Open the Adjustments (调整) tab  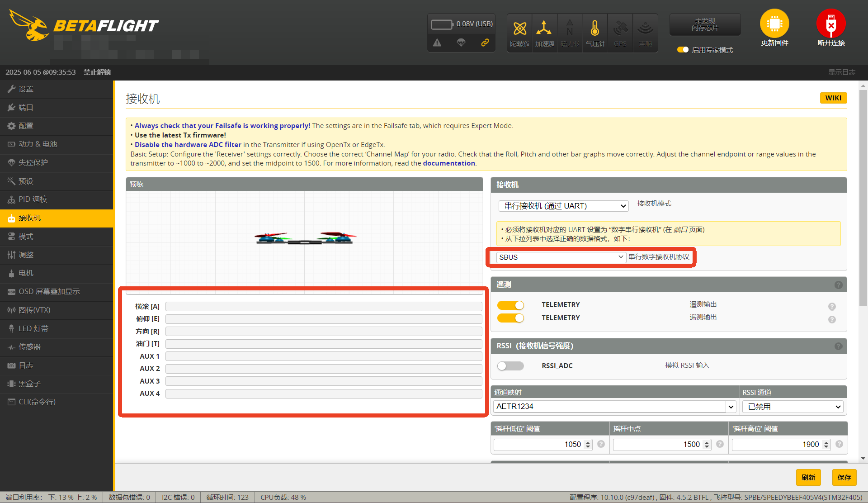pos(57,255)
